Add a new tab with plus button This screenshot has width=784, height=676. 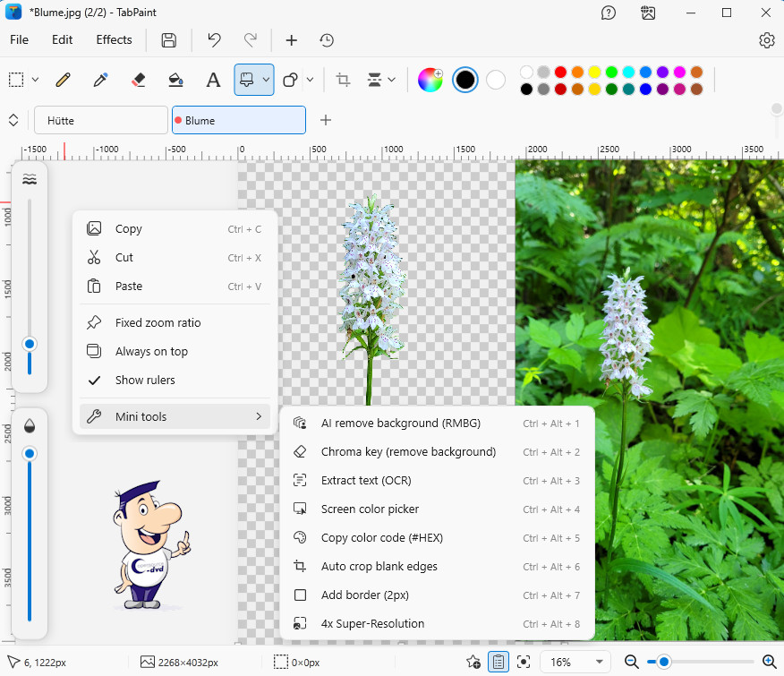coord(326,120)
